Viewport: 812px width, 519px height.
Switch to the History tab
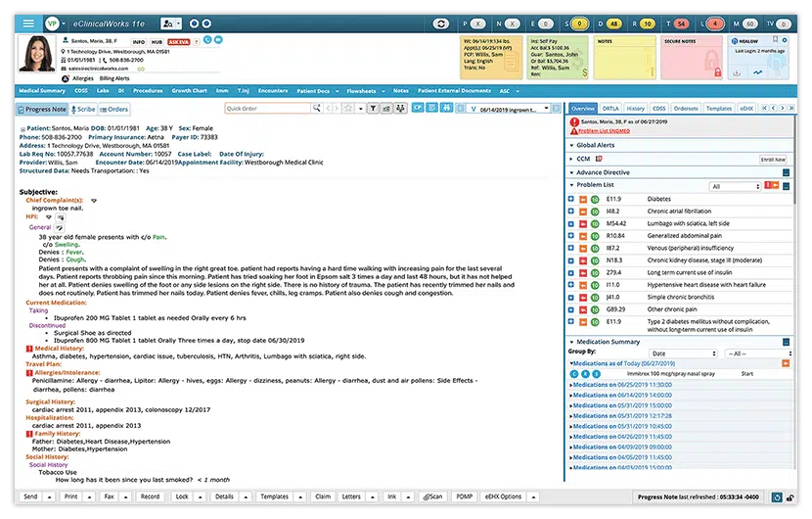click(x=635, y=109)
